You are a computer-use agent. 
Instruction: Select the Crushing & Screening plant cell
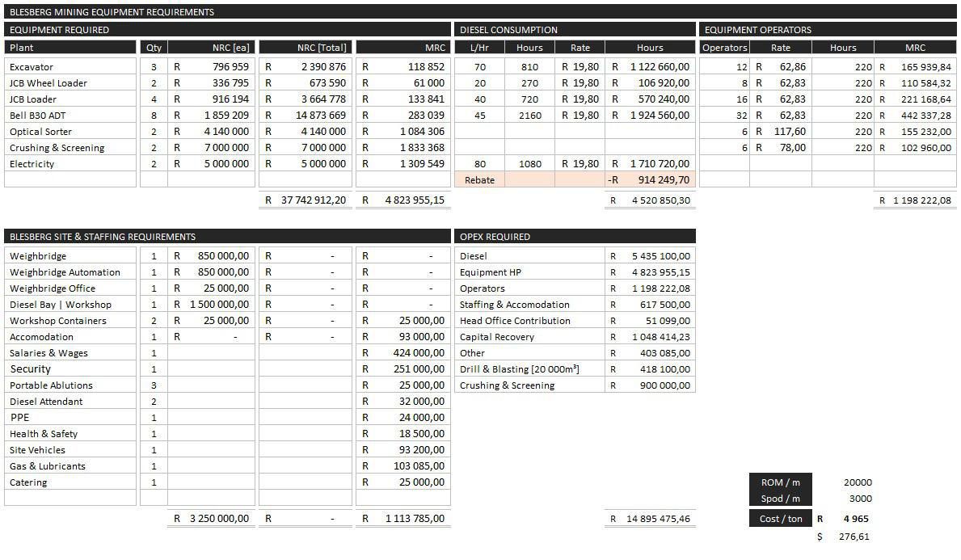[70, 148]
